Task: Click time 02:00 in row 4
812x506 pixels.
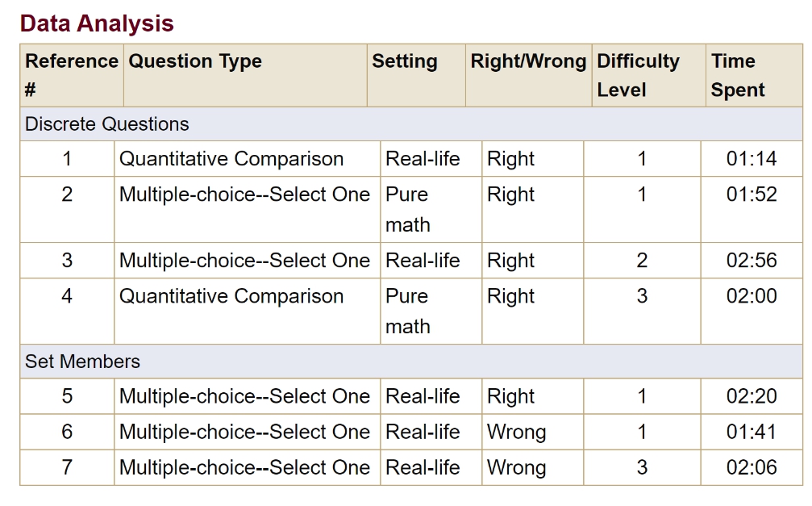Action: 751,296
